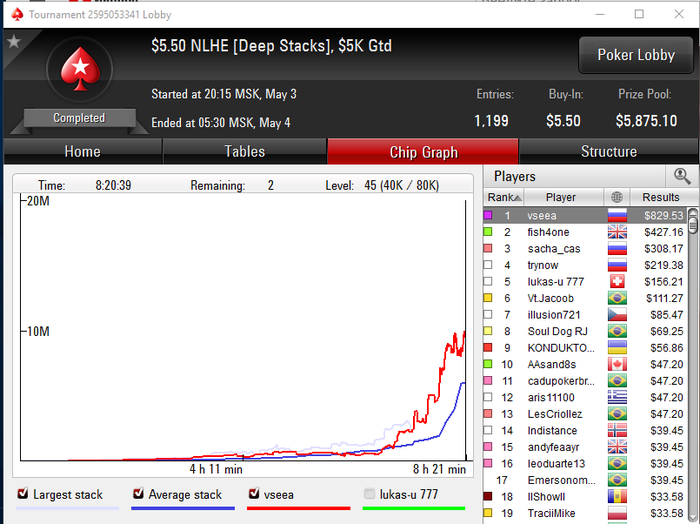Click the yellow swatch beside Vt.Jacoob
700x524 pixels.
coord(488,298)
